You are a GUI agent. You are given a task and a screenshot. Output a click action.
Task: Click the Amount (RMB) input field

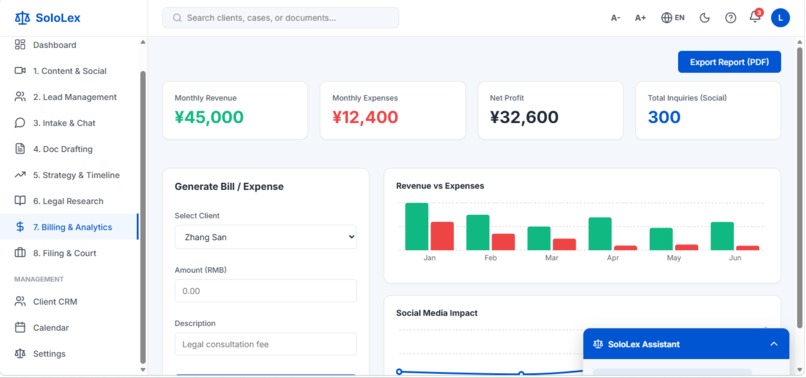266,291
